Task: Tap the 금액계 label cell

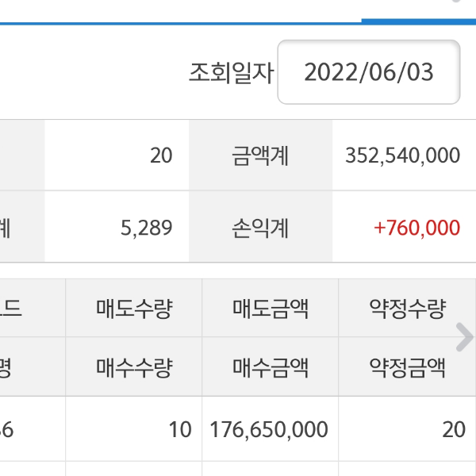Action: coord(260,155)
